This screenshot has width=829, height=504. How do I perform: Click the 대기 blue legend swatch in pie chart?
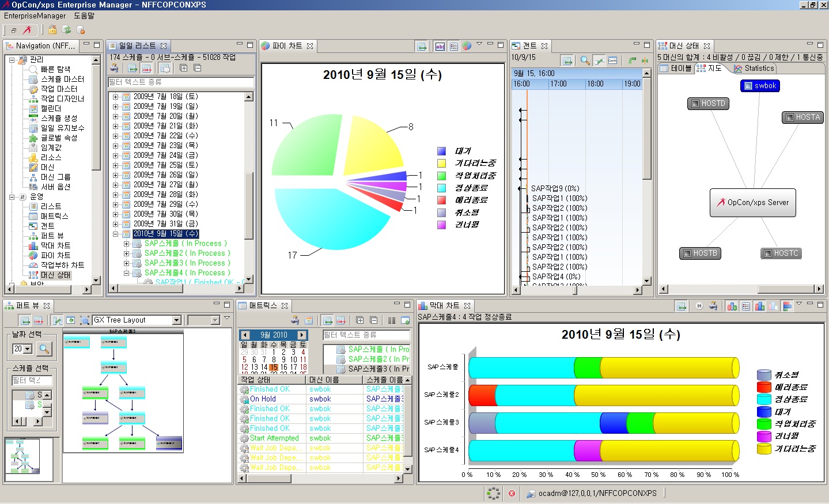click(x=442, y=151)
